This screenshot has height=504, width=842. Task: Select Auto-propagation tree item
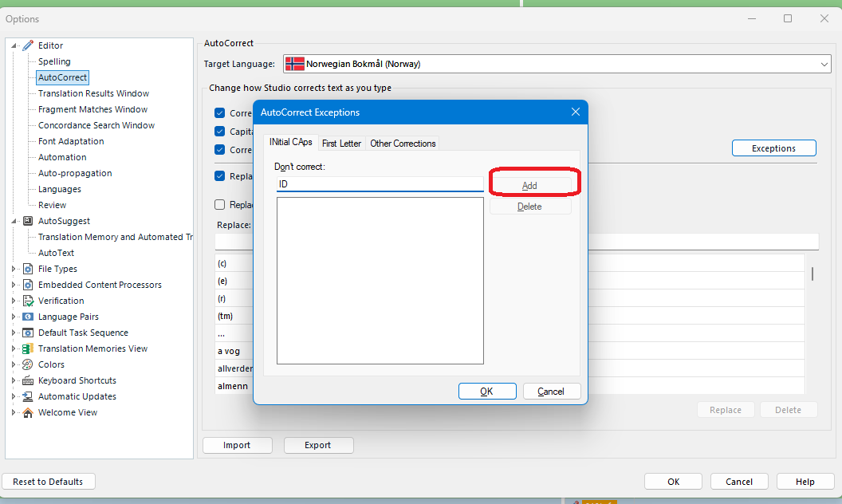tap(75, 173)
